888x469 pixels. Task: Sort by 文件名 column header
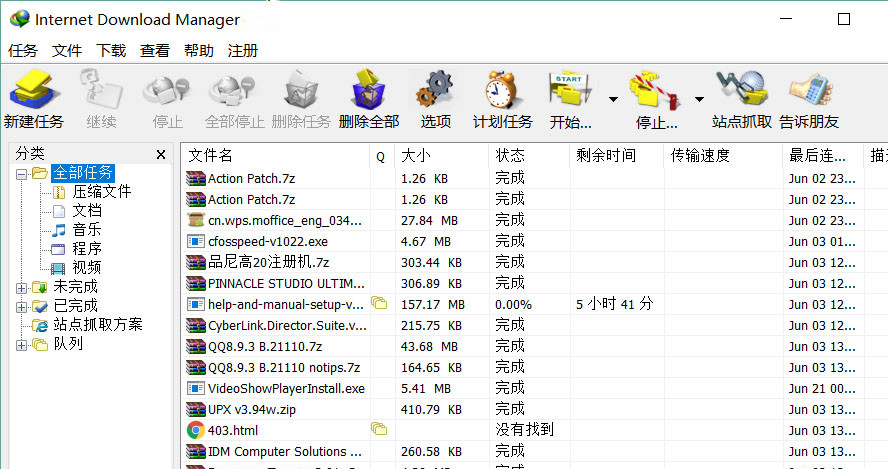tap(275, 155)
